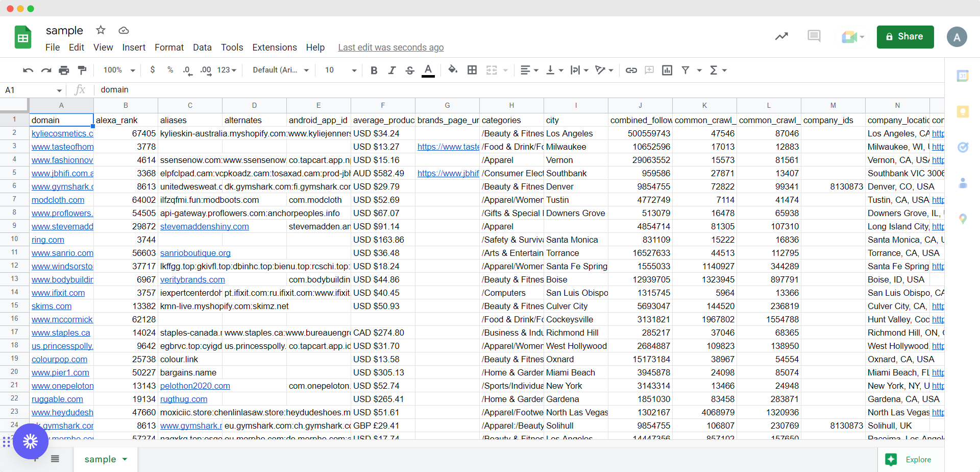
Task: Open Calendar in side panel
Action: pyautogui.click(x=963, y=76)
